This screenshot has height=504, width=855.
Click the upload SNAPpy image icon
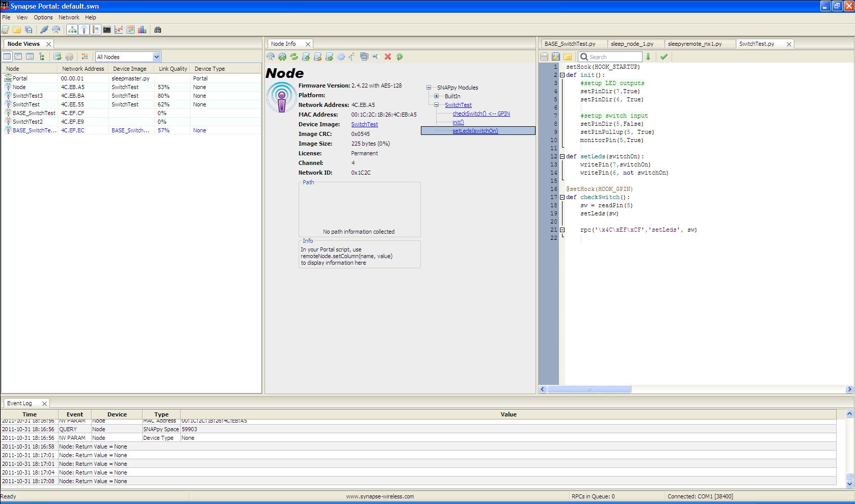(x=306, y=57)
